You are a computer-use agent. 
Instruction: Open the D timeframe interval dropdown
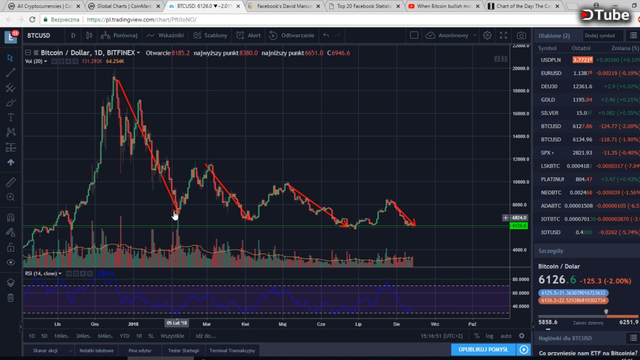tap(73, 36)
